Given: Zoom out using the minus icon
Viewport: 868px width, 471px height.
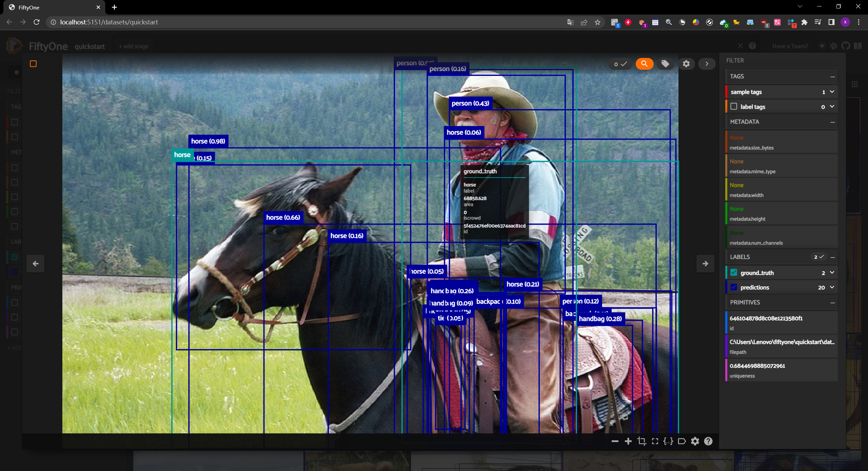Looking at the screenshot, I should point(615,441).
